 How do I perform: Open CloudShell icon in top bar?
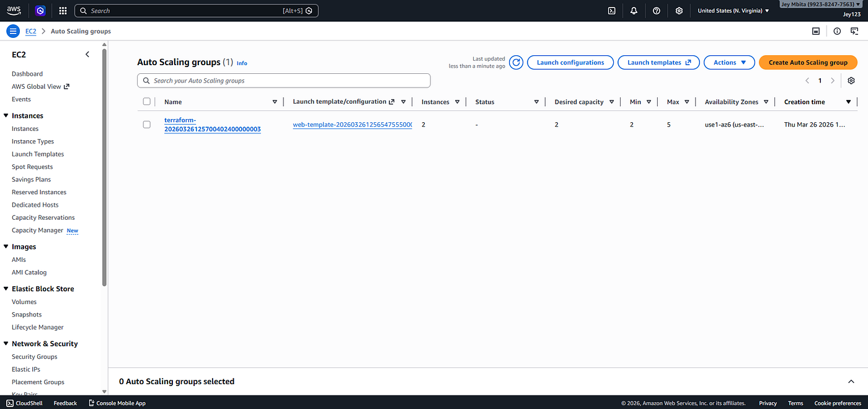point(611,11)
